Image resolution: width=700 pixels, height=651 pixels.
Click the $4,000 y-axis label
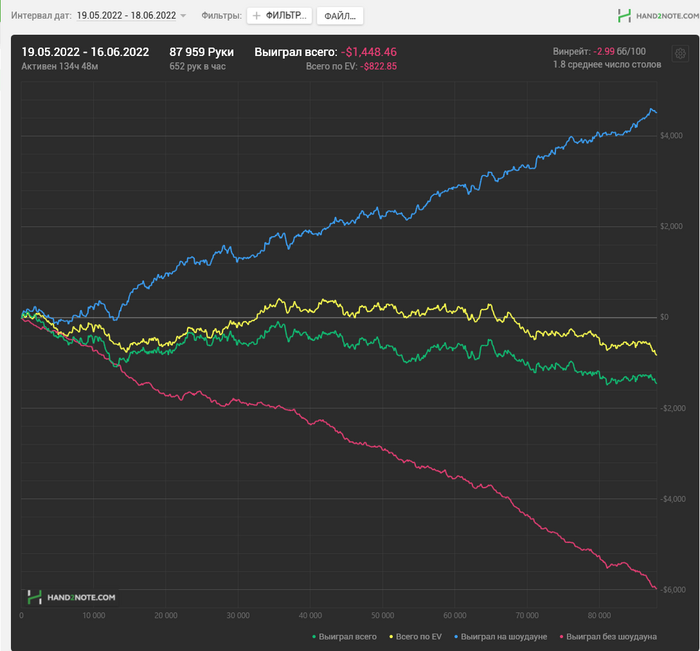click(671, 136)
